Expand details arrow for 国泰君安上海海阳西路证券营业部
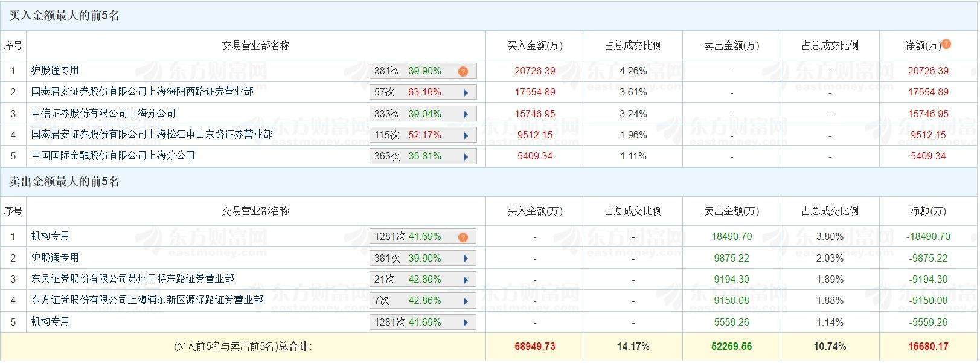980x363 pixels. [x=466, y=93]
